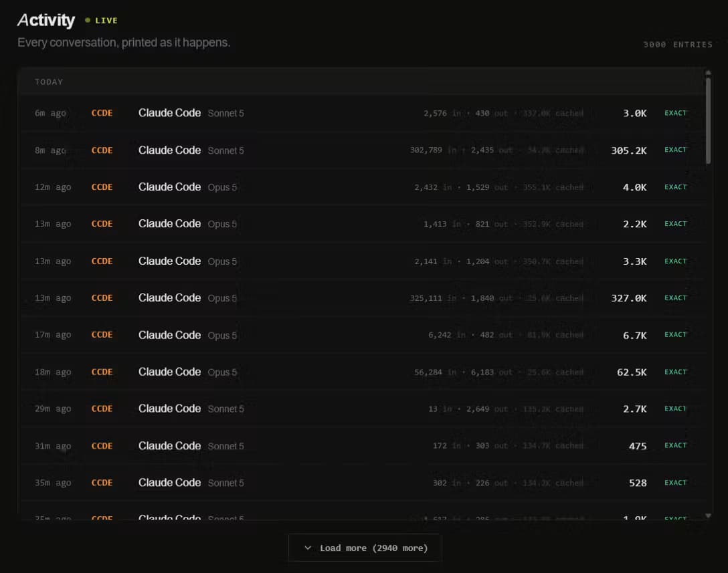Click the 12m ago timestamp
The width and height of the screenshot is (728, 573).
coord(53,187)
